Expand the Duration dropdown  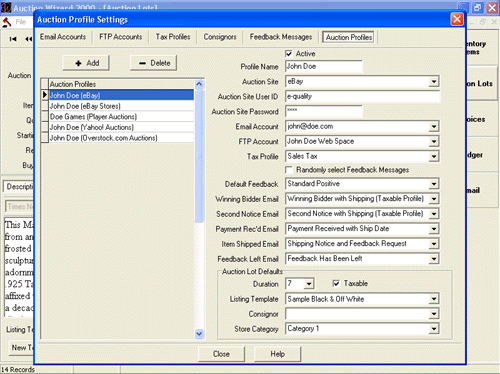[309, 284]
